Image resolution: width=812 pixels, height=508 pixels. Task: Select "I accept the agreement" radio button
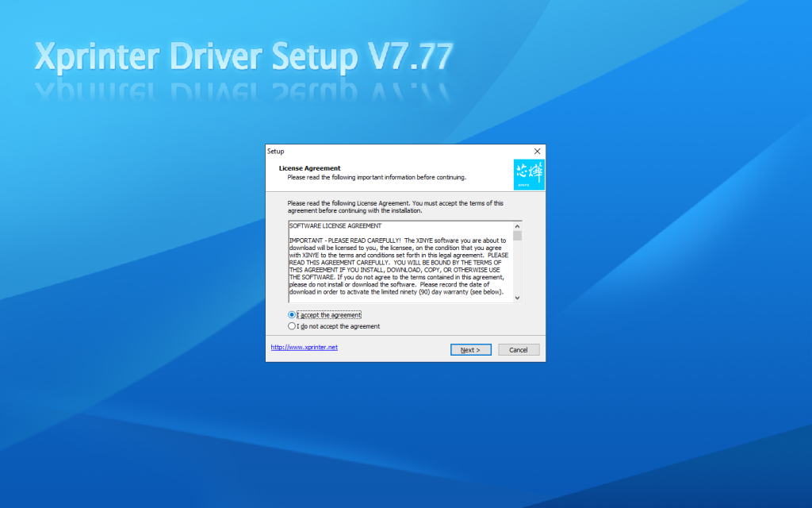tap(292, 315)
